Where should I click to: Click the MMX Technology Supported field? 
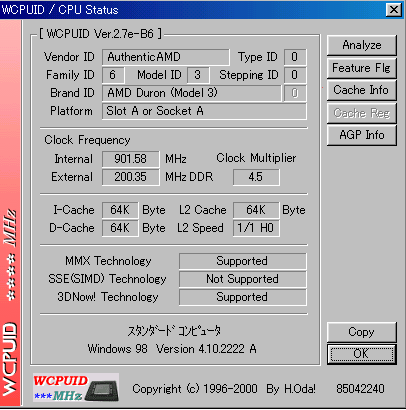coord(243,261)
